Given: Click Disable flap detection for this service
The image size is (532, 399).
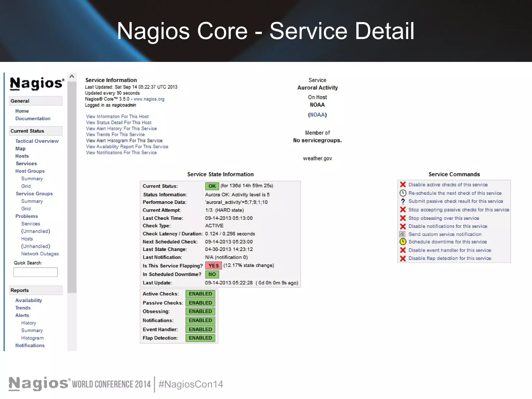Looking at the screenshot, I should (x=450, y=258).
